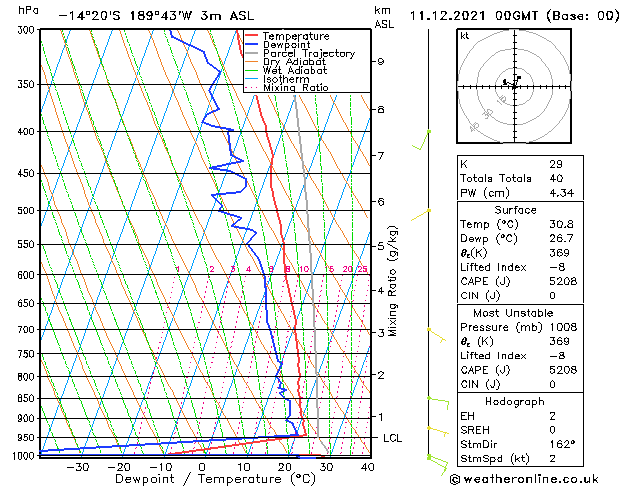Click the Mixing Ratio legend entry
This screenshot has width=629, height=486.
287,88
